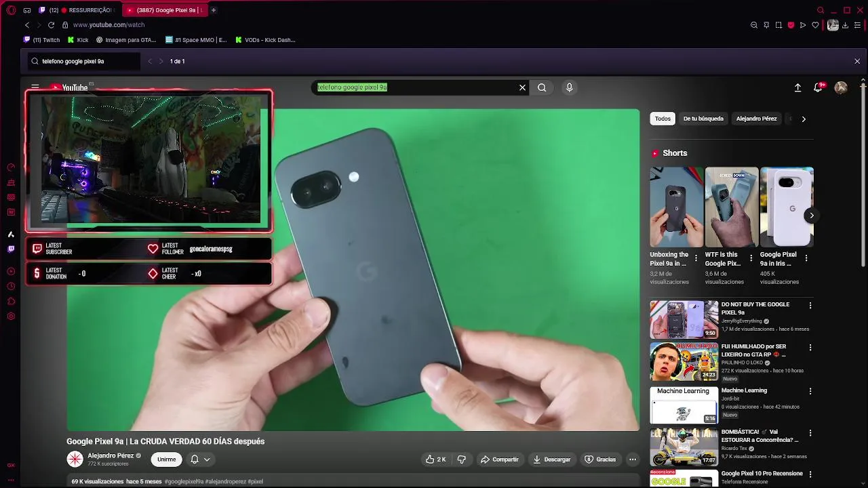Open GX Corner gamepad icon

27,10
